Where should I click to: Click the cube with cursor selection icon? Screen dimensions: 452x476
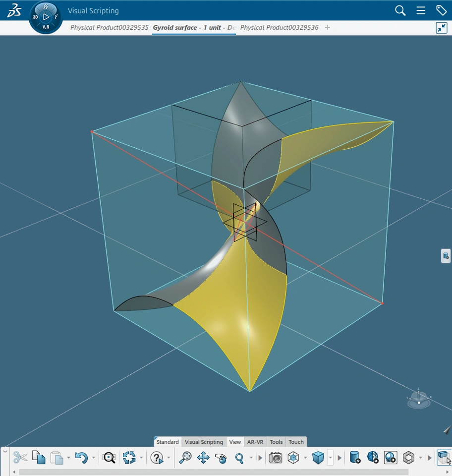click(445, 458)
